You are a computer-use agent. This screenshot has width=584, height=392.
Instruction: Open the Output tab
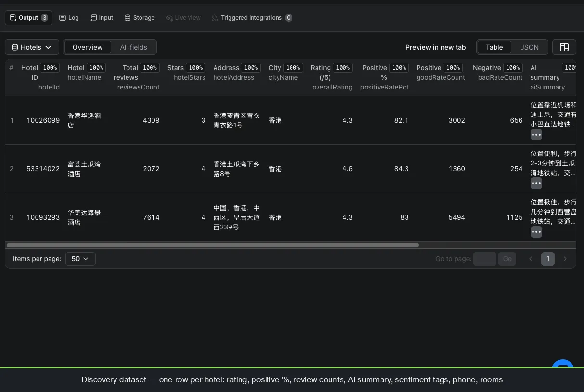[28, 18]
